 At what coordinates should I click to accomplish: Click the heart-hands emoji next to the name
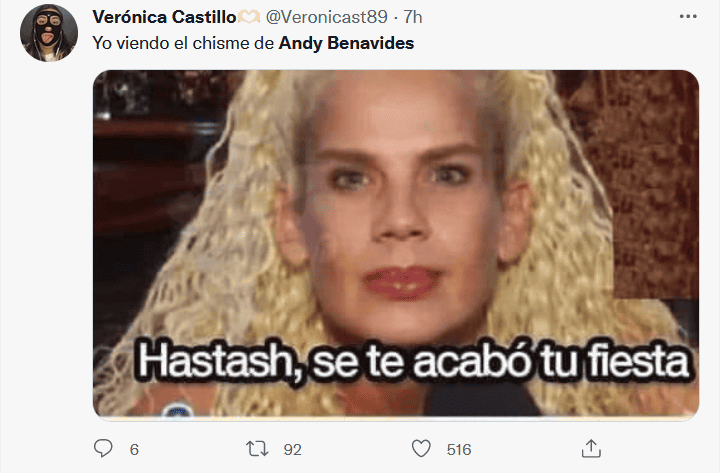point(249,18)
